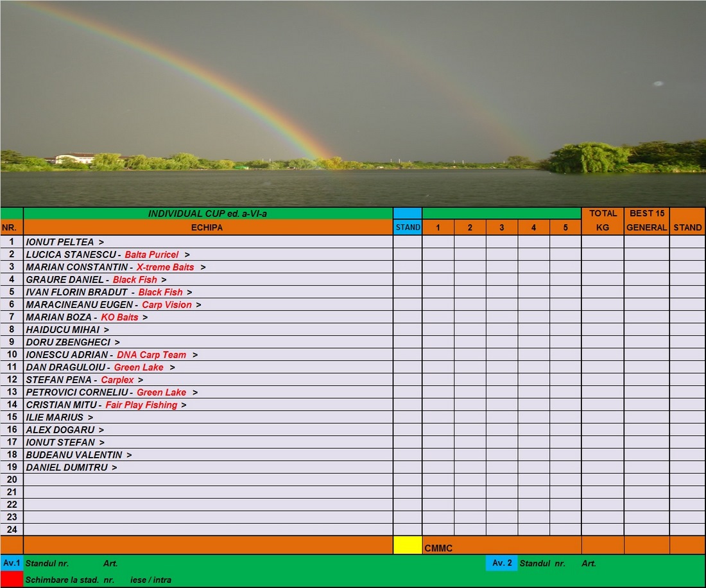Click the yellow cell beside CMMC

coord(408,545)
